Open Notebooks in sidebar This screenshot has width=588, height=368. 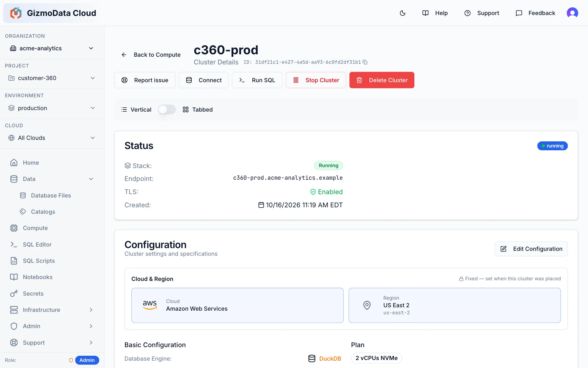(x=52, y=277)
